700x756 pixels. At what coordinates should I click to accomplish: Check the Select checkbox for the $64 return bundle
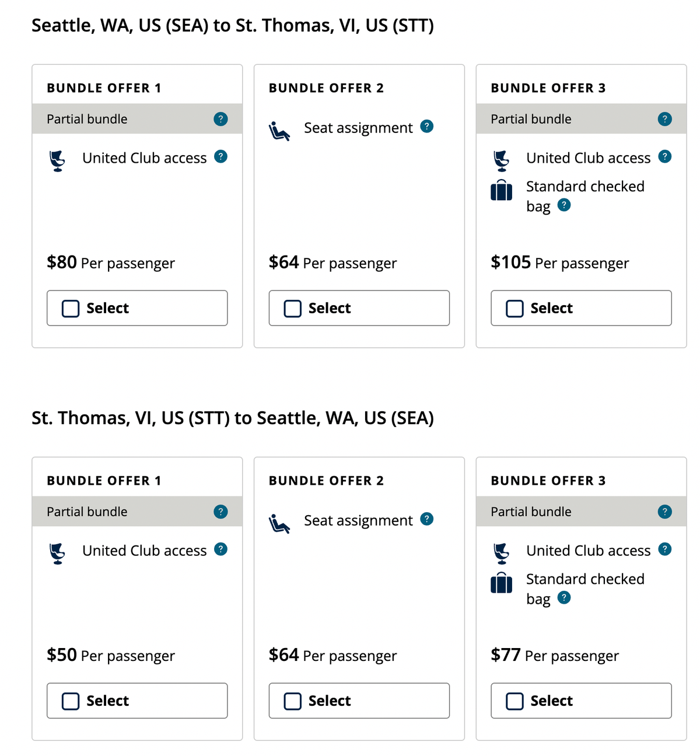click(292, 701)
